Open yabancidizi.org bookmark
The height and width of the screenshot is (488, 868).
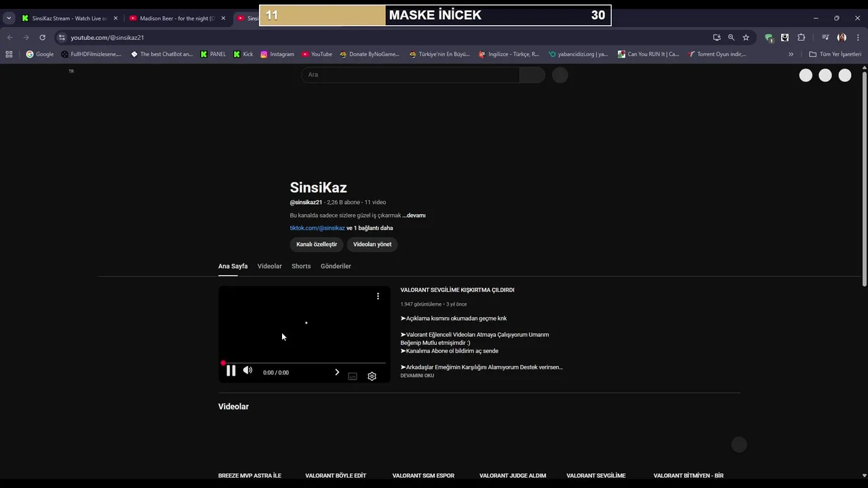578,54
